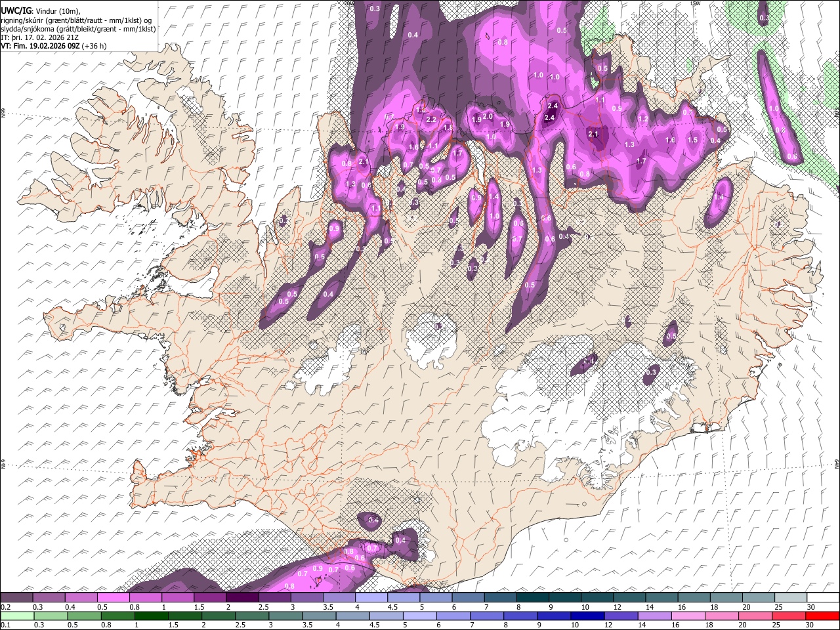The width and height of the screenshot is (840, 630).
Task: Pick the violet snow swatch for 3–3.5
Action: [306, 598]
